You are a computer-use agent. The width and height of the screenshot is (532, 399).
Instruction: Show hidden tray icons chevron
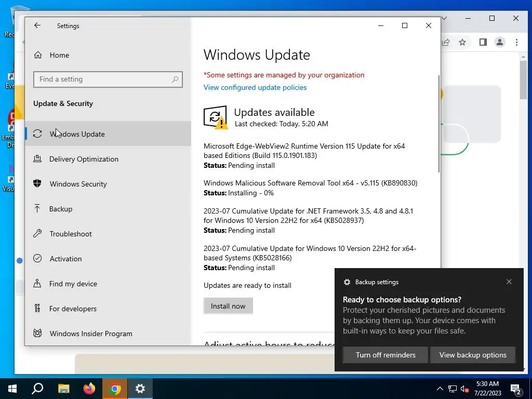coord(440,389)
